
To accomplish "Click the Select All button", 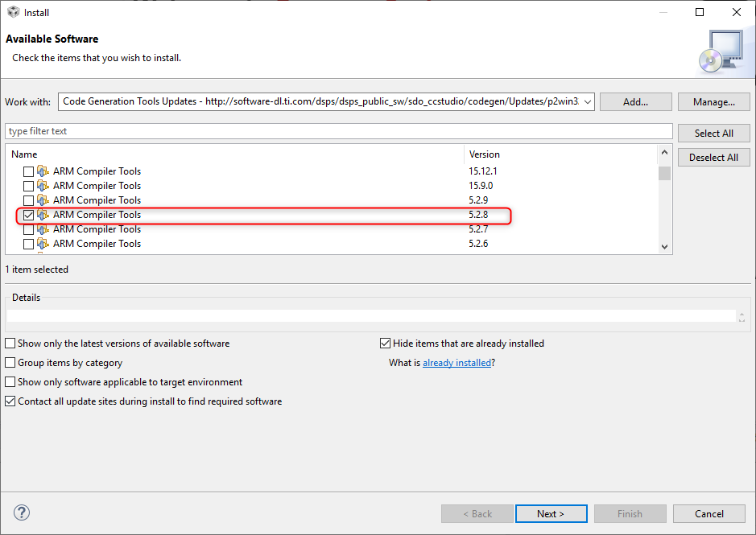I will coord(713,134).
